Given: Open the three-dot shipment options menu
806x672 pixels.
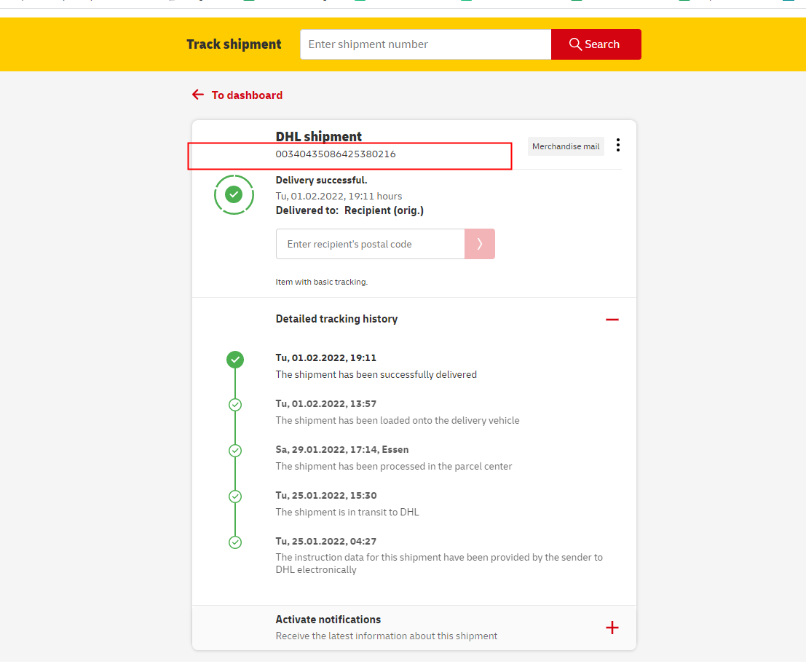Looking at the screenshot, I should [618, 146].
